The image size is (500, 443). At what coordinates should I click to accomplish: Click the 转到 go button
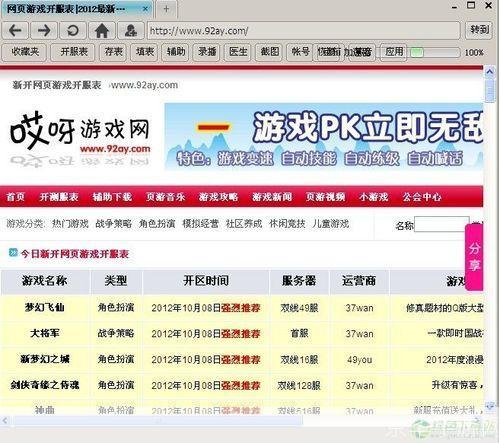pyautogui.click(x=479, y=30)
